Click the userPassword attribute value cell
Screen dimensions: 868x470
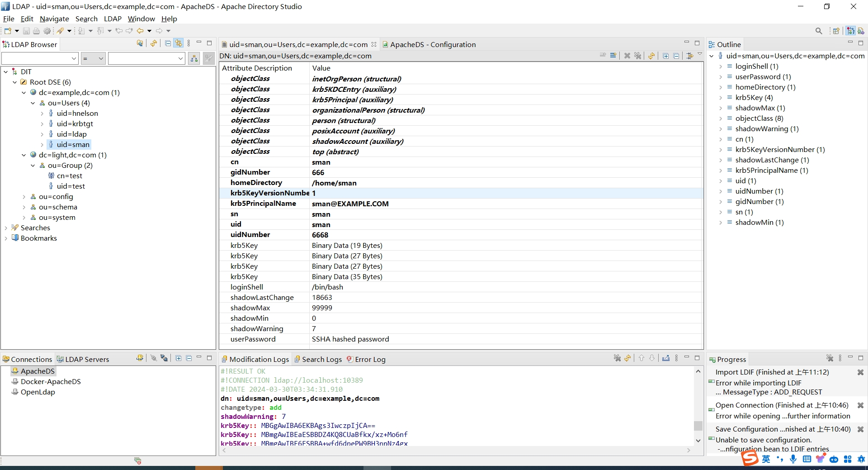pyautogui.click(x=350, y=339)
